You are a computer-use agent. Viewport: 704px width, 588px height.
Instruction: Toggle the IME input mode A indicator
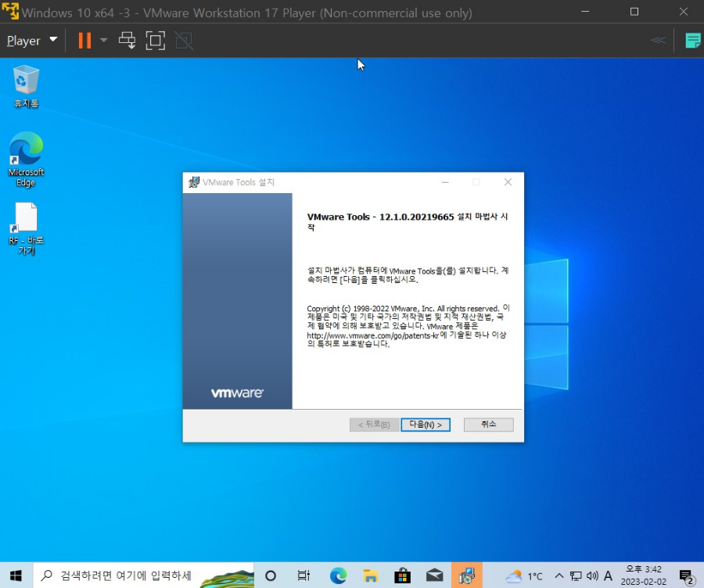[608, 575]
